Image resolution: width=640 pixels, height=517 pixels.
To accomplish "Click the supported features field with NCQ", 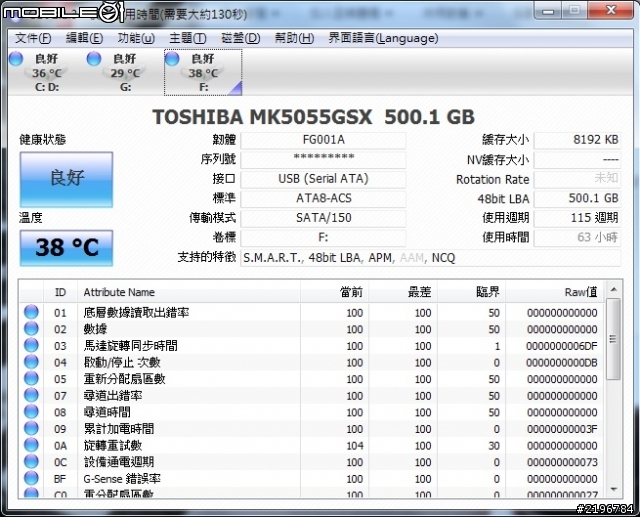I will click(x=431, y=258).
